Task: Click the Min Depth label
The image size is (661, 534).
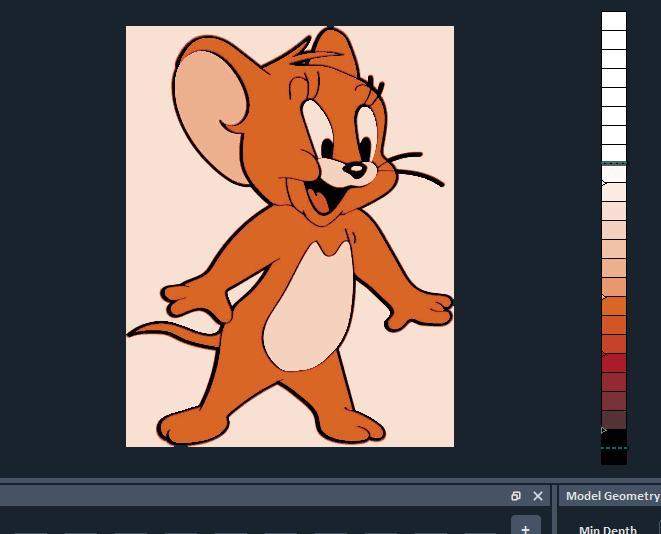Action: point(608,529)
